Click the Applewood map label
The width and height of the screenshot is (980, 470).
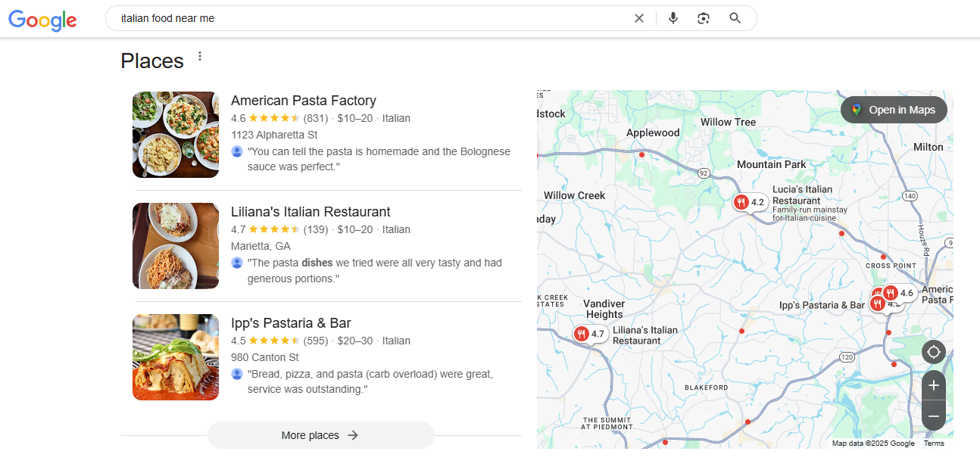[x=653, y=132]
